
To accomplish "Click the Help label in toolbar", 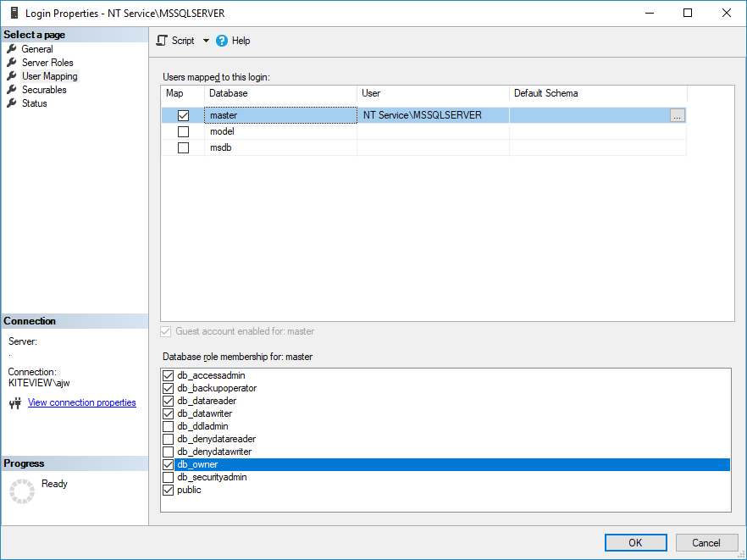I will 241,41.
